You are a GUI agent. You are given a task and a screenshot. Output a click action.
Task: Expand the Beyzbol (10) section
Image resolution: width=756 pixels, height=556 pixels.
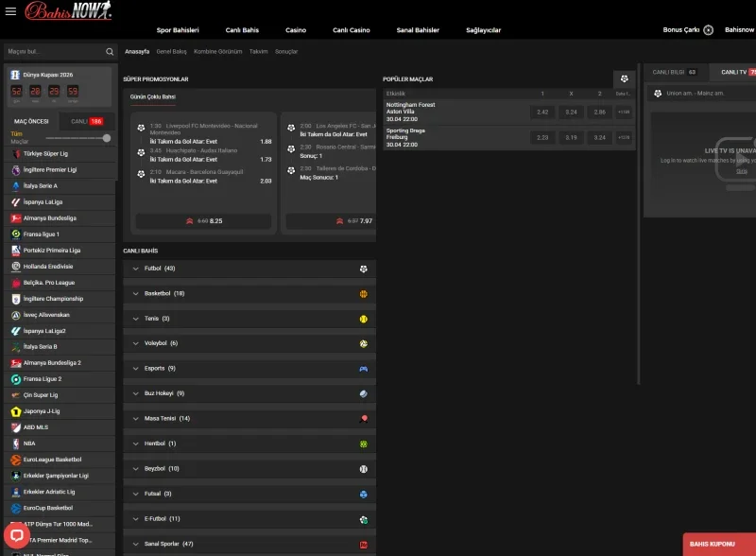click(x=249, y=469)
